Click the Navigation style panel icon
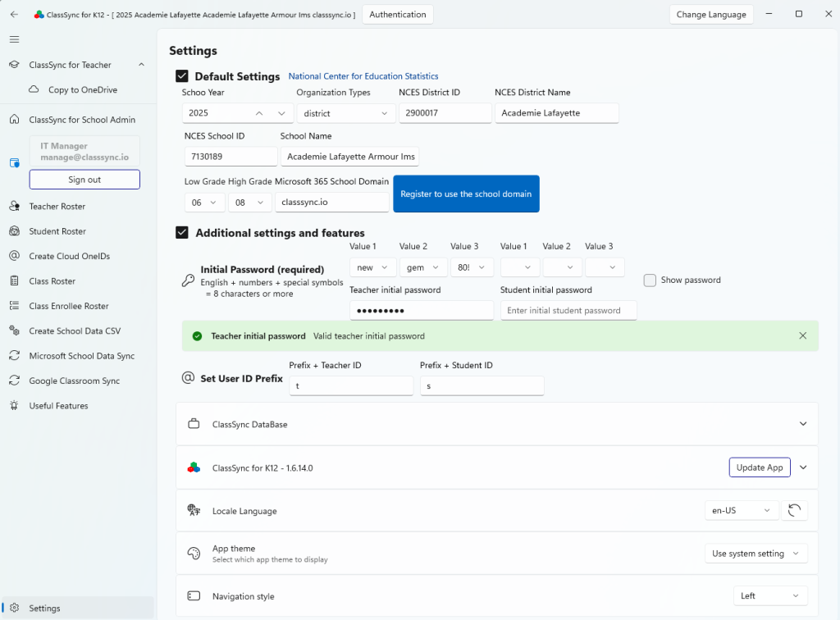 point(194,596)
